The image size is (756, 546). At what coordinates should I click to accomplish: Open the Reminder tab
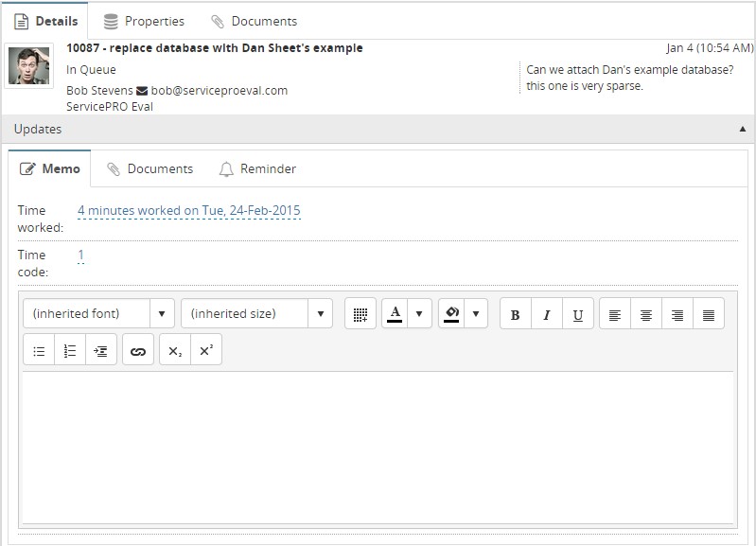point(257,169)
